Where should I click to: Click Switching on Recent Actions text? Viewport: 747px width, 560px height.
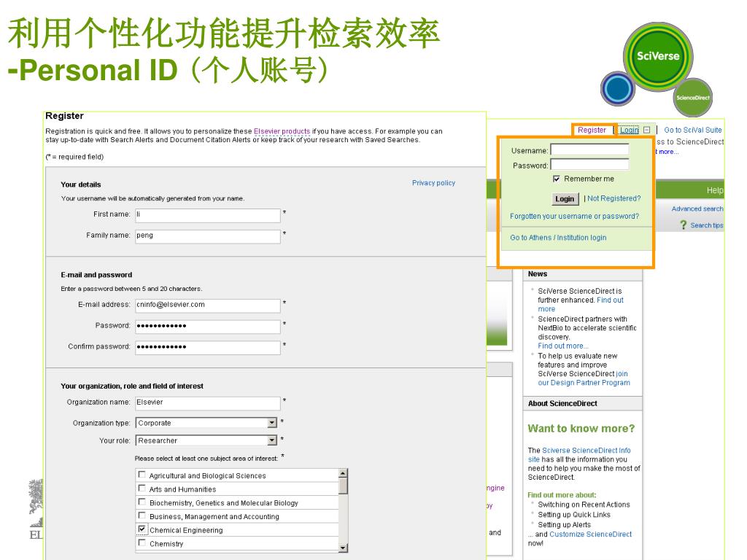pos(584,505)
